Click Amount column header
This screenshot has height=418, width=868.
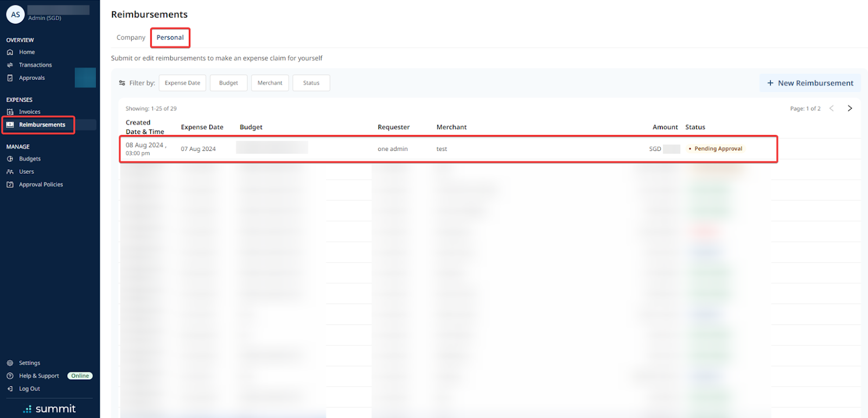coord(665,127)
